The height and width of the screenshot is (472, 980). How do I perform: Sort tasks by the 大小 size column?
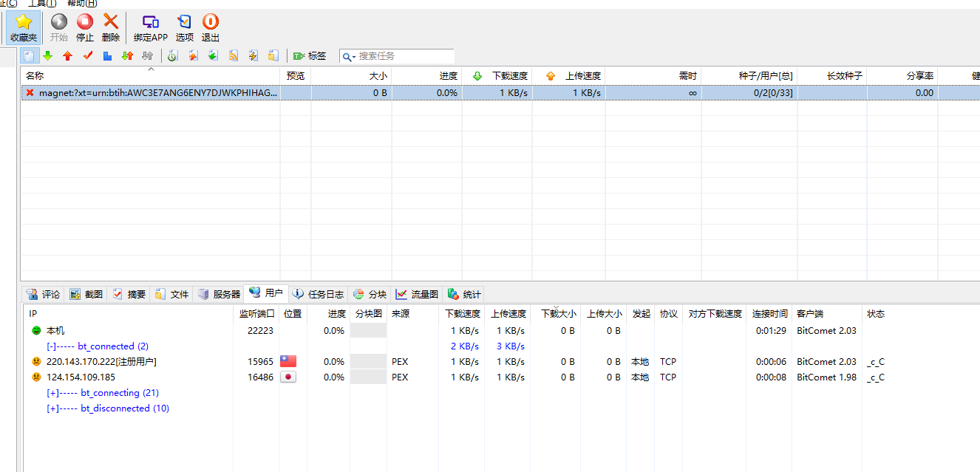pyautogui.click(x=351, y=75)
